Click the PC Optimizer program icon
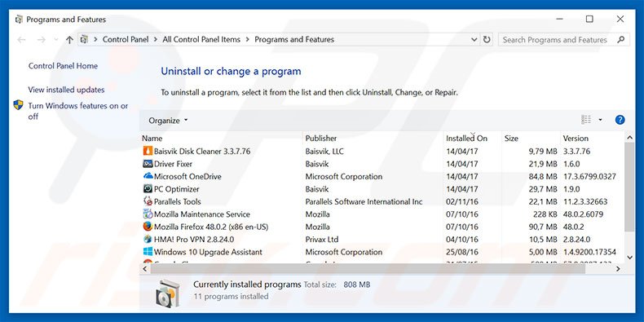Viewport: 644px width, 322px height. coord(148,189)
